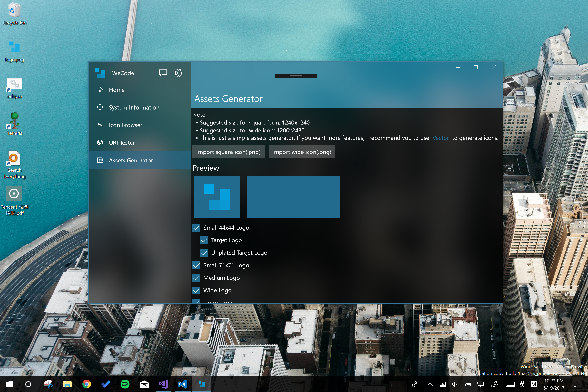588x392 pixels.
Task: Open Action Center notification icon
Action: pos(575,384)
